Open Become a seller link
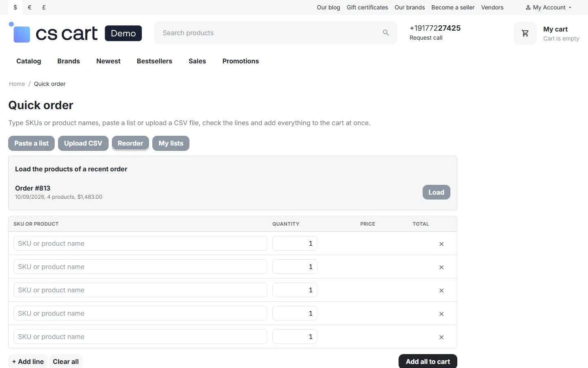Viewport: 588px width, 368px height. 453,7
